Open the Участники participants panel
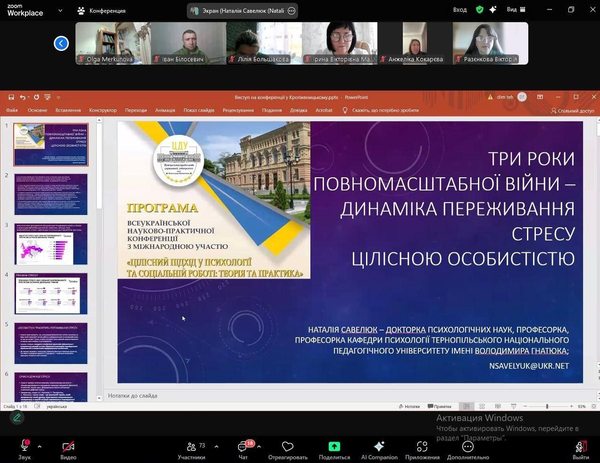The width and height of the screenshot is (600, 463). pyautogui.click(x=190, y=445)
